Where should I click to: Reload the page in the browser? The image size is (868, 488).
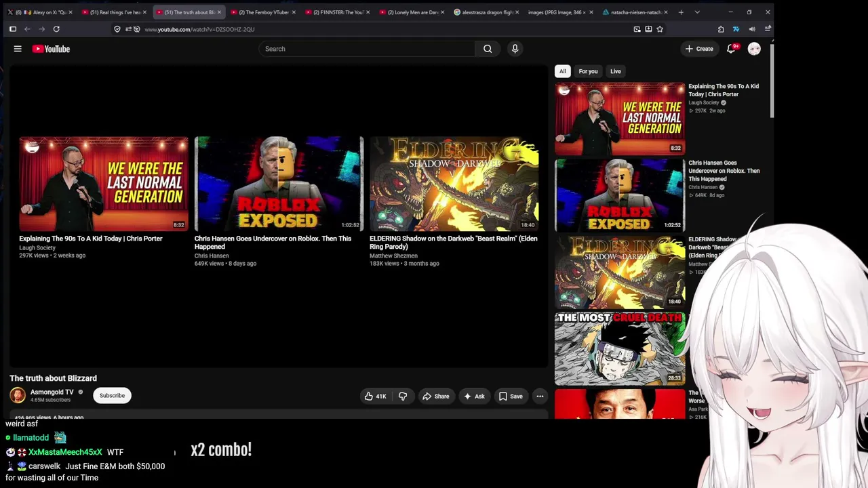pyautogui.click(x=56, y=29)
